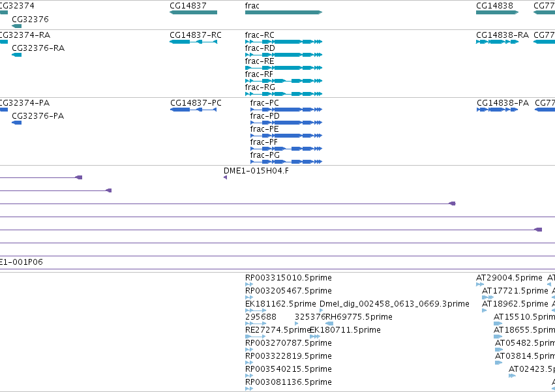This screenshot has height=392, width=555.
Task: Click the AT02423 EST arrow glyph
Action: pyautogui.click(x=512, y=376)
